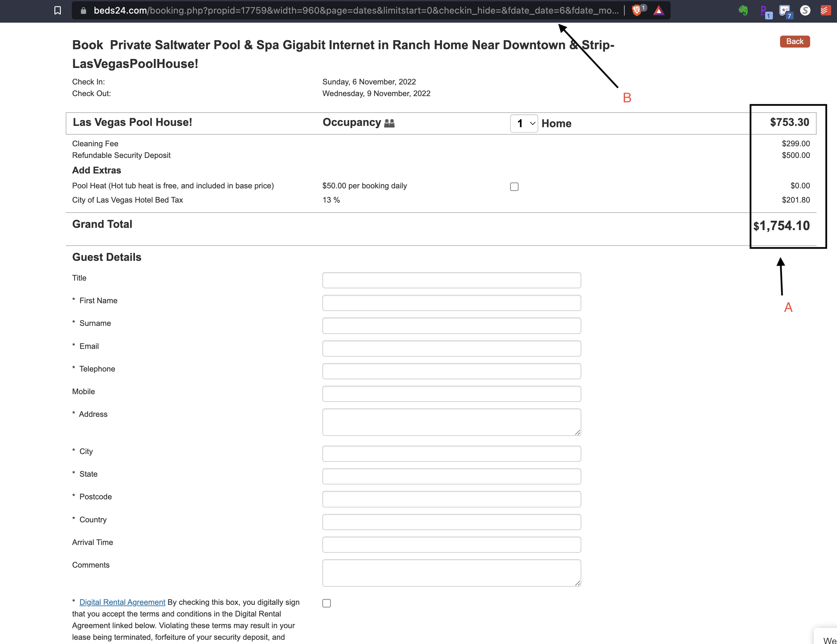Enable the Pool Heat extra checkbox

click(514, 187)
